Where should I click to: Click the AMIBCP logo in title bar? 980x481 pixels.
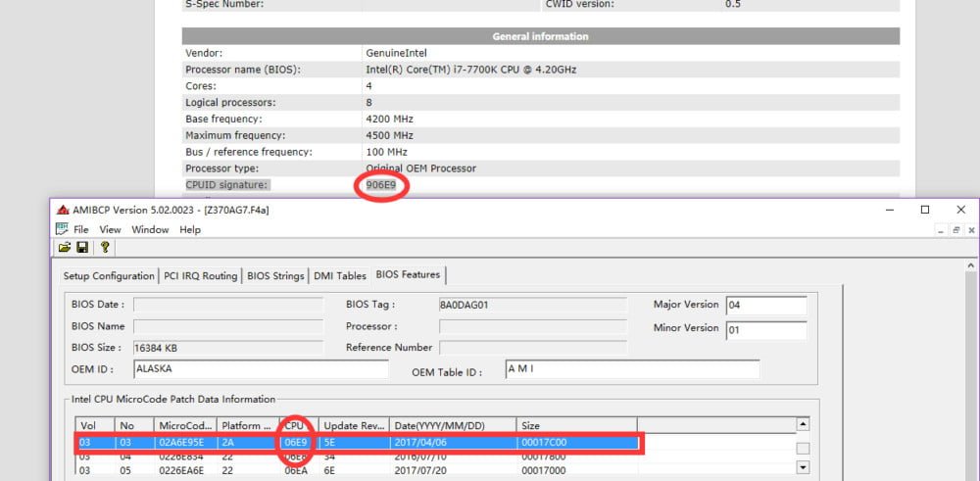(63, 210)
